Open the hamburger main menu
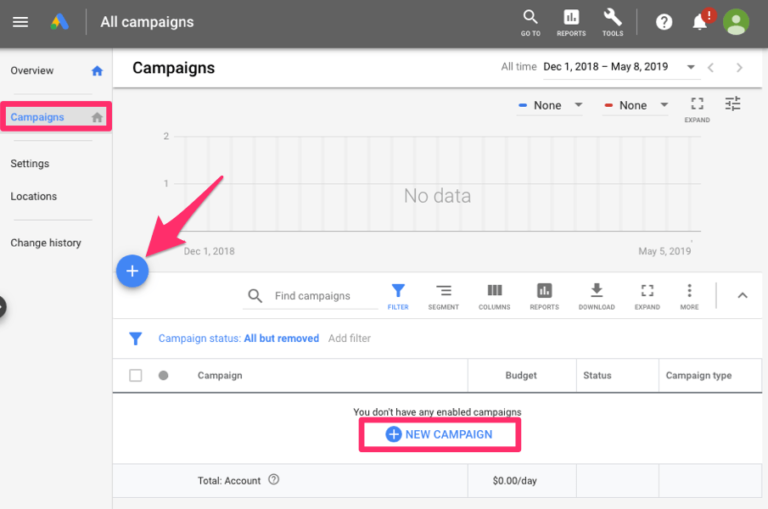This screenshot has height=509, width=768. 20,22
